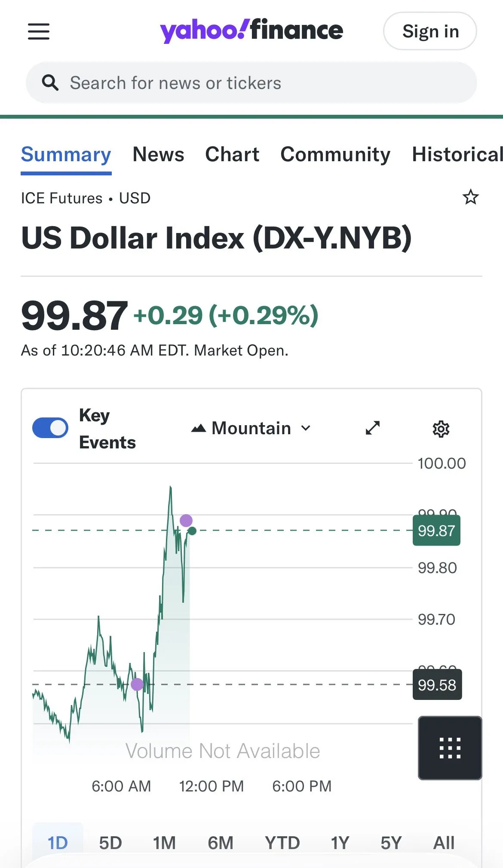
Task: Click the dark grid keypad button
Action: pyautogui.click(x=450, y=748)
